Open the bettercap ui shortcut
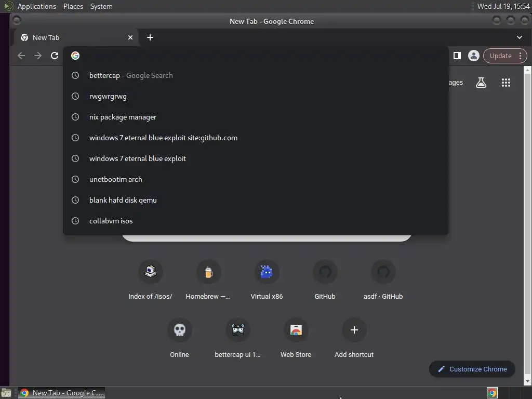This screenshot has width=532, height=399. pos(237,338)
